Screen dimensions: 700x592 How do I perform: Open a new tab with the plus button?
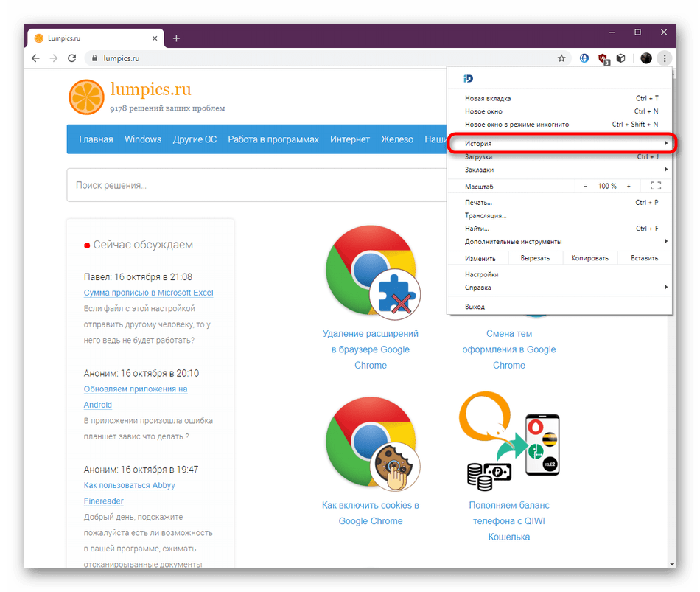(x=176, y=38)
